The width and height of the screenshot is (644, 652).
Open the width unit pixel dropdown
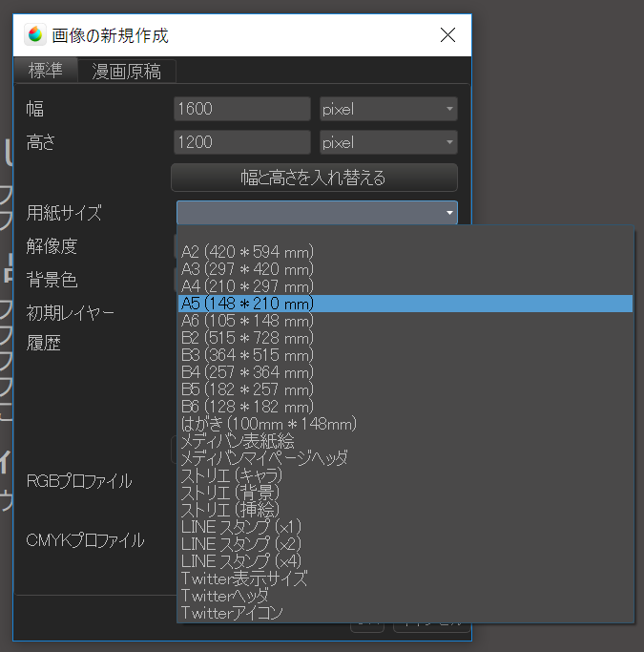point(388,109)
